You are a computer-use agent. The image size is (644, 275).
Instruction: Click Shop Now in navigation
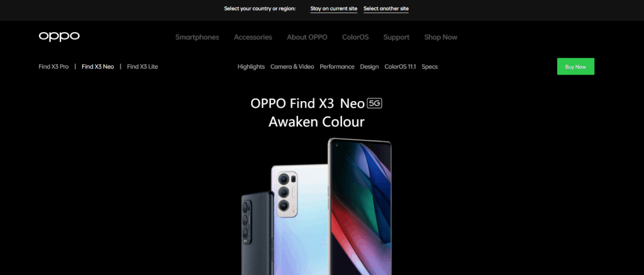[441, 37]
